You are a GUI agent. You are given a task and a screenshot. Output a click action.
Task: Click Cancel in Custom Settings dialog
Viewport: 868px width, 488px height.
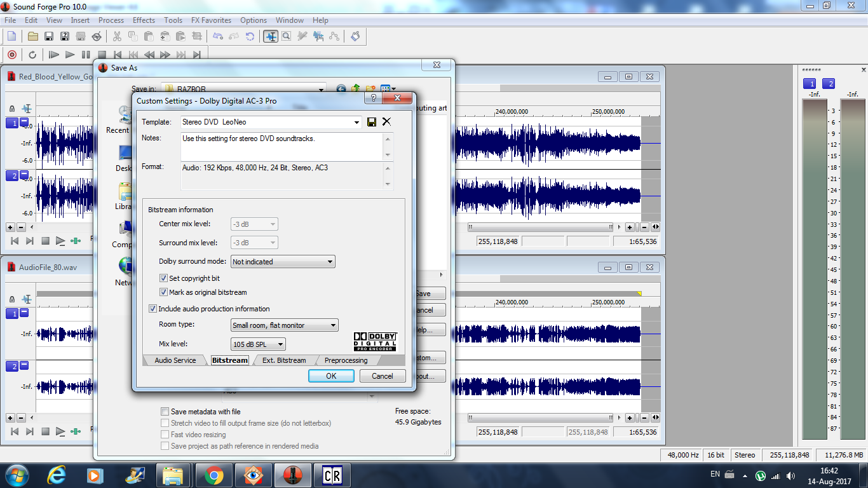tap(383, 376)
